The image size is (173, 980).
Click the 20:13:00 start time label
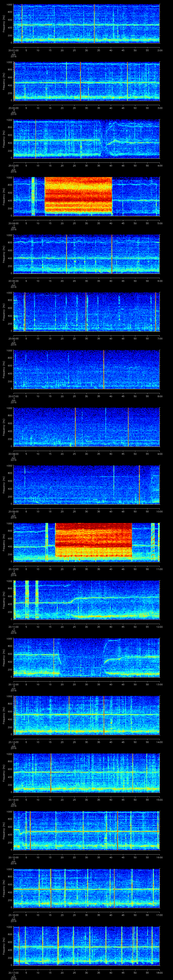pos(13,742)
